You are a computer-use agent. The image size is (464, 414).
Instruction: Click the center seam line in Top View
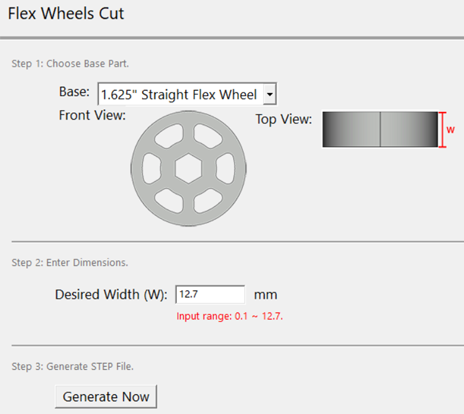click(380, 129)
